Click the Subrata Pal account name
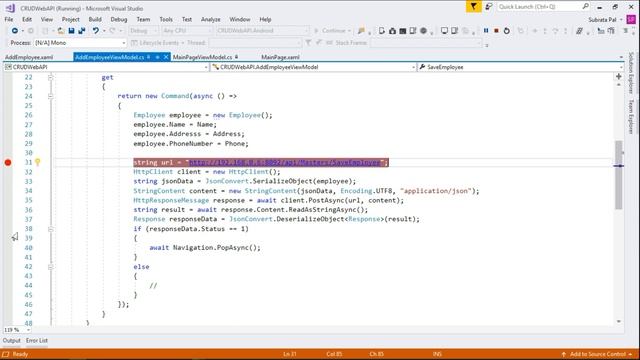 (602, 20)
